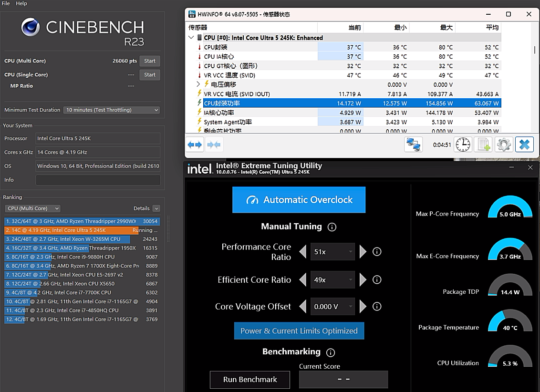
Task: Start logging with the HWiNFO log file icon
Action: point(484,144)
